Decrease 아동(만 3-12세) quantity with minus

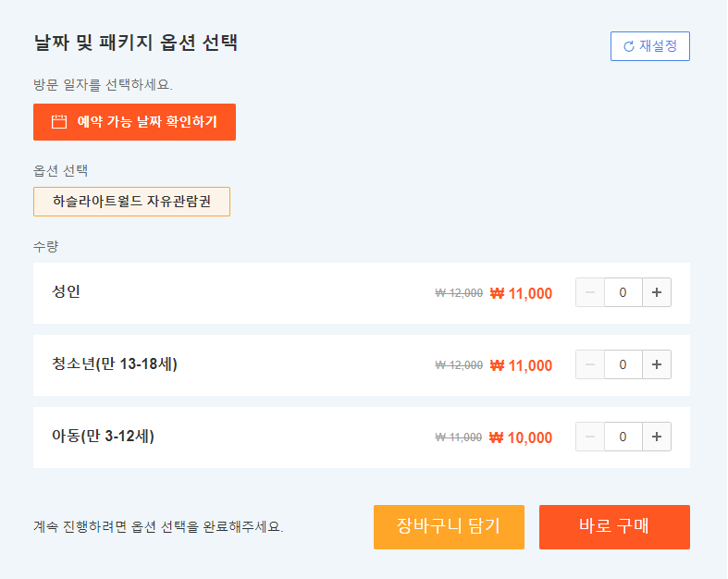coord(590,437)
